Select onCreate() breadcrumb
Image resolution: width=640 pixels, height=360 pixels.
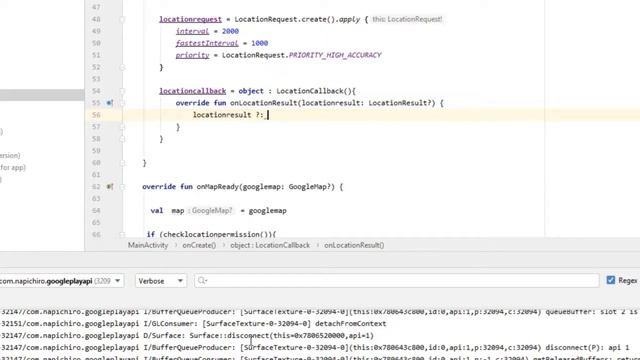[199, 245]
